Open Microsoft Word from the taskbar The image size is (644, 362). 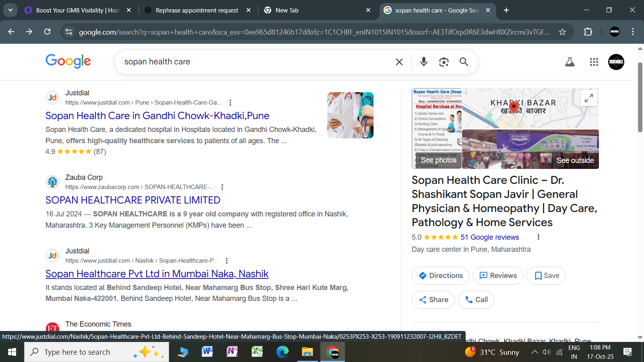click(x=207, y=352)
